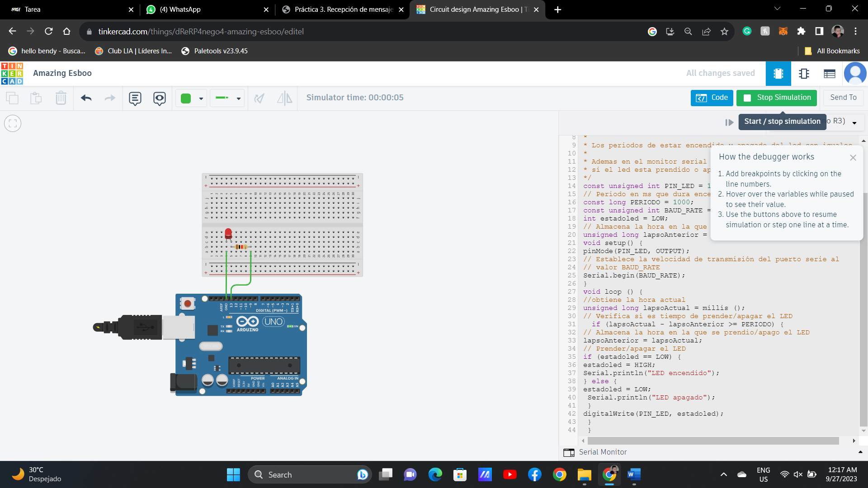868x488 pixels.
Task: Click the green wire color swatch
Action: (x=186, y=99)
